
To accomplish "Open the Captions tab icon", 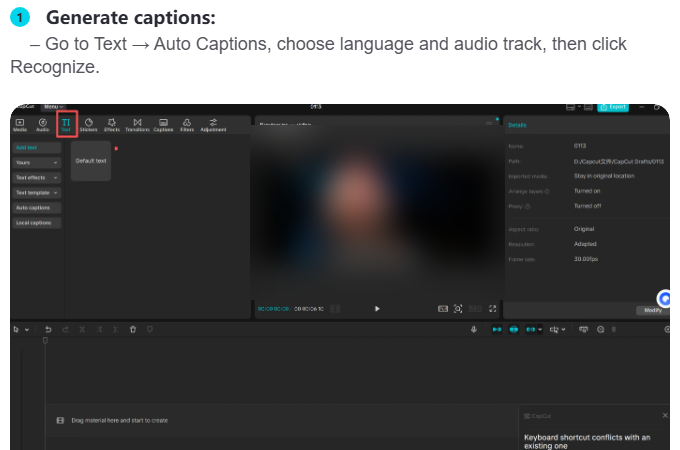I will click(163, 125).
